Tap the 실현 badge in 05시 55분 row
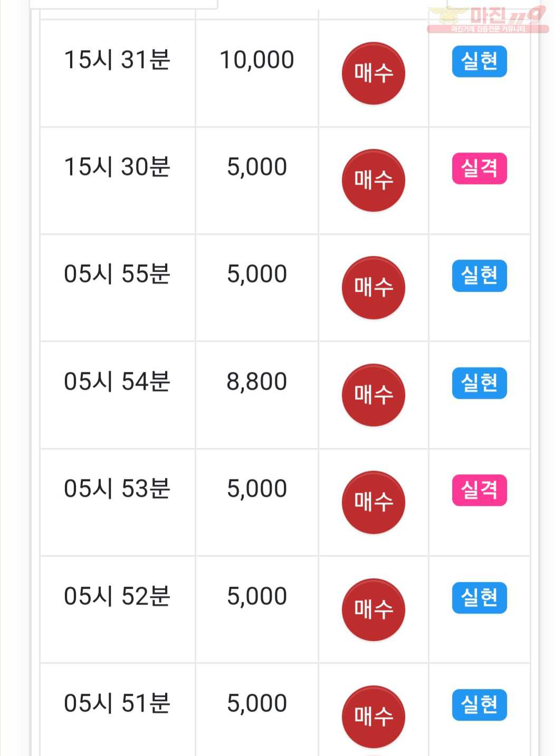 (x=480, y=276)
